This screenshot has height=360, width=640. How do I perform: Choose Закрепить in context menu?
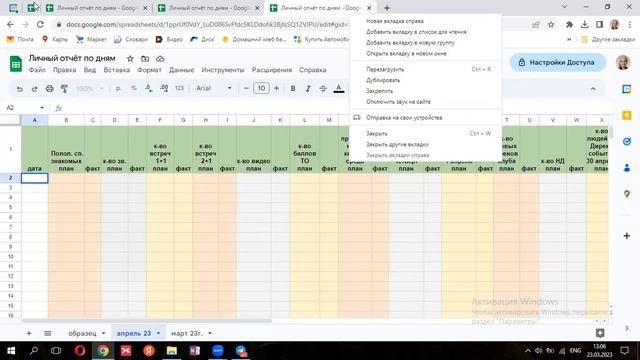pos(426,91)
